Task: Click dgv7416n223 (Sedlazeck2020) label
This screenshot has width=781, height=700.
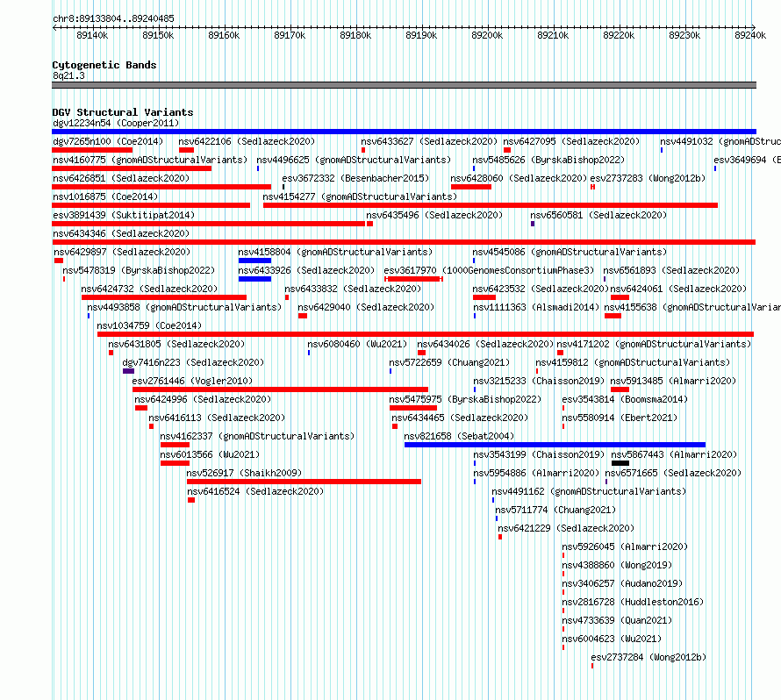Action: (x=193, y=362)
